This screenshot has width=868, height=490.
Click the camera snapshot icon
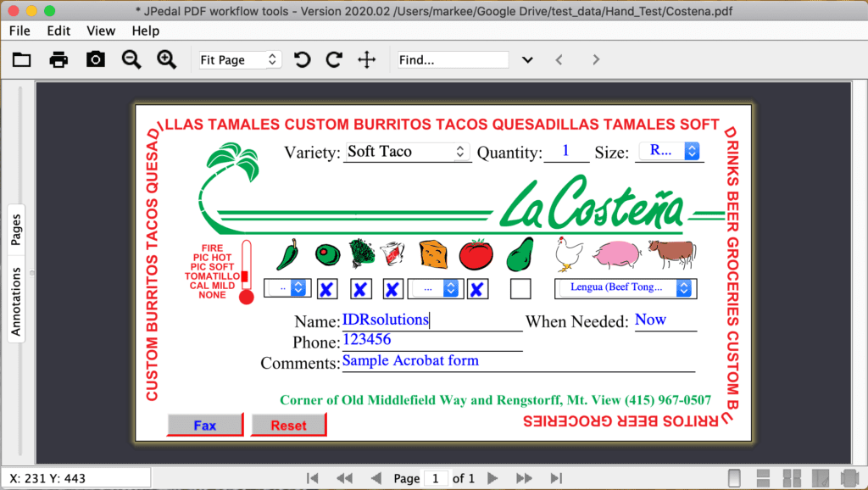(x=96, y=59)
